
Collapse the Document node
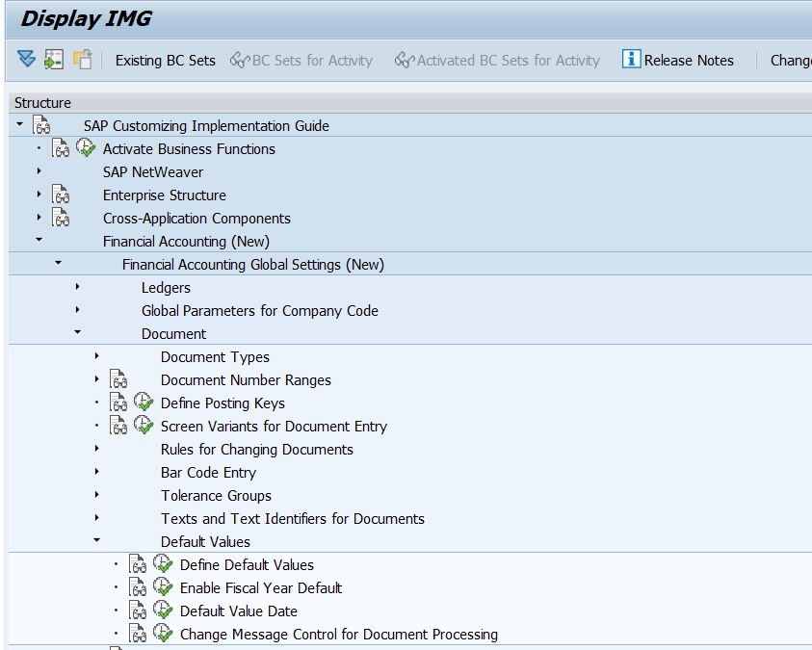click(78, 332)
